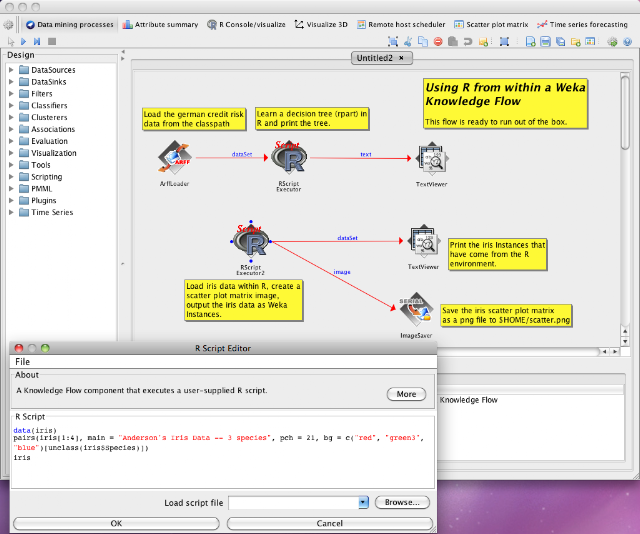
Task: Add a note to the layout
Action: 484,41
